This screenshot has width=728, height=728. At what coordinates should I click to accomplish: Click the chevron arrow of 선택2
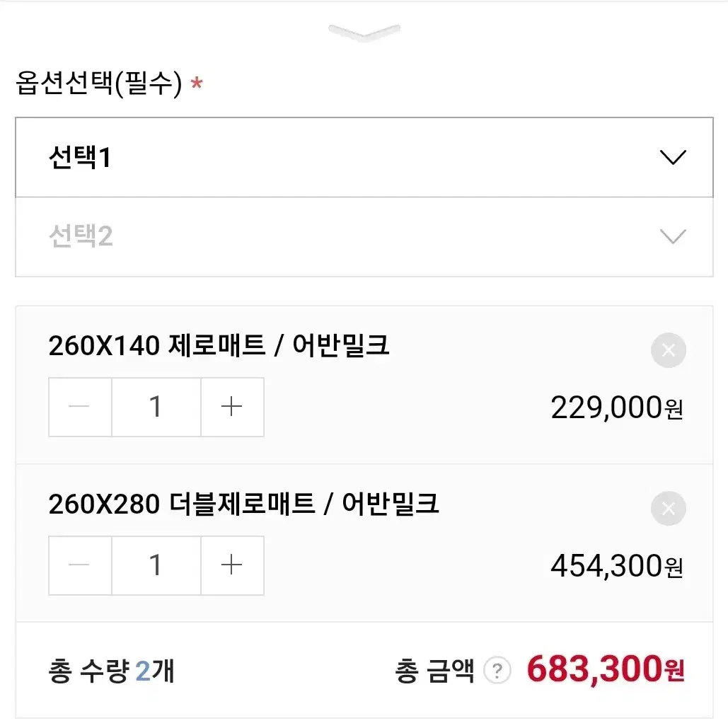(x=673, y=237)
